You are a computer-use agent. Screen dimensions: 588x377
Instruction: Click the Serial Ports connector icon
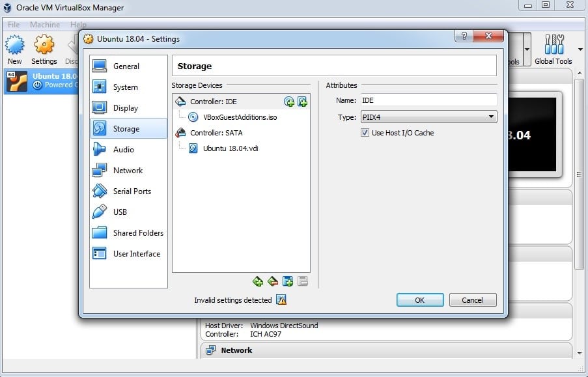click(100, 191)
